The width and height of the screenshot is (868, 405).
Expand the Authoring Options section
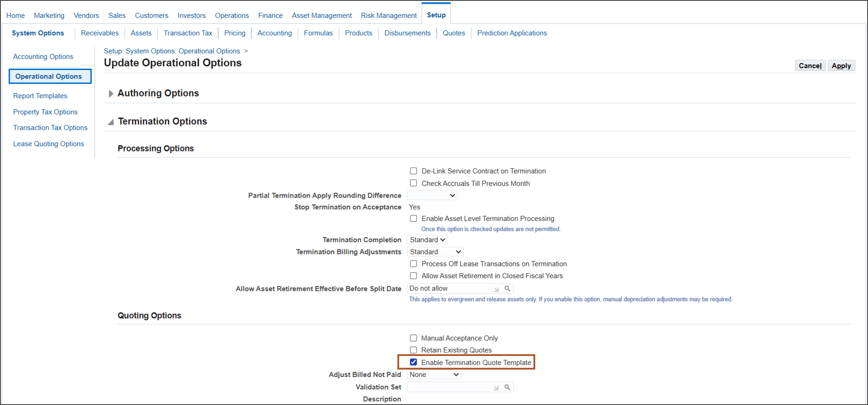click(x=110, y=93)
